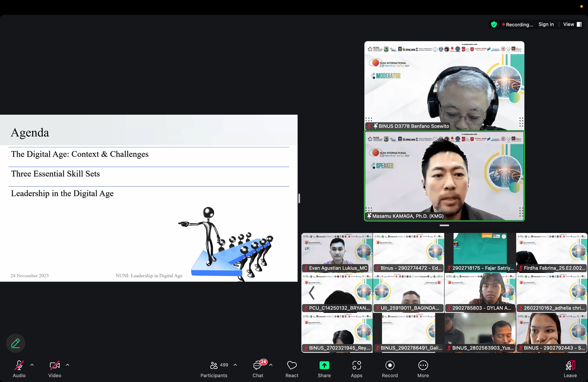Unmute the microphone Audio button
Viewport: 588px width, 382px height.
pyautogui.click(x=19, y=365)
